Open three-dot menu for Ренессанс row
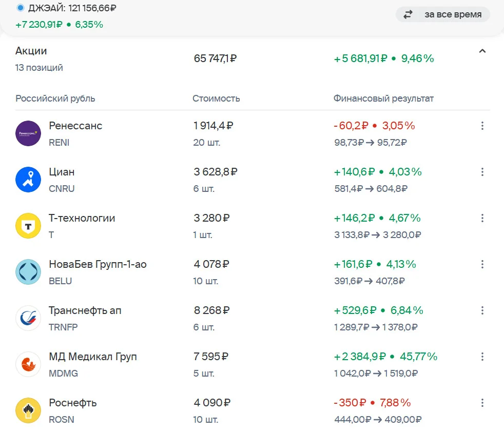504x432 pixels. click(482, 126)
